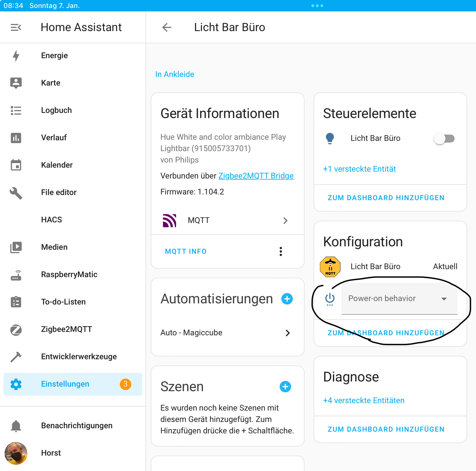
Task: Collapse the sidebar with the menu icon
Action: click(x=16, y=27)
